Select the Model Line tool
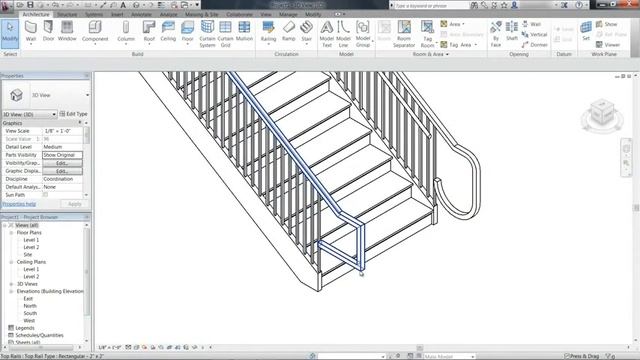Screen dimensions: 640x360 pyautogui.click(x=343, y=34)
